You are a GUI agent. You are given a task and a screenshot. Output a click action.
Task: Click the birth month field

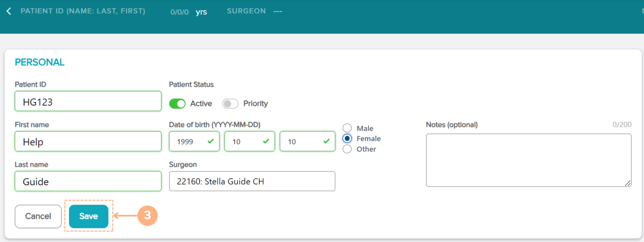245,142
